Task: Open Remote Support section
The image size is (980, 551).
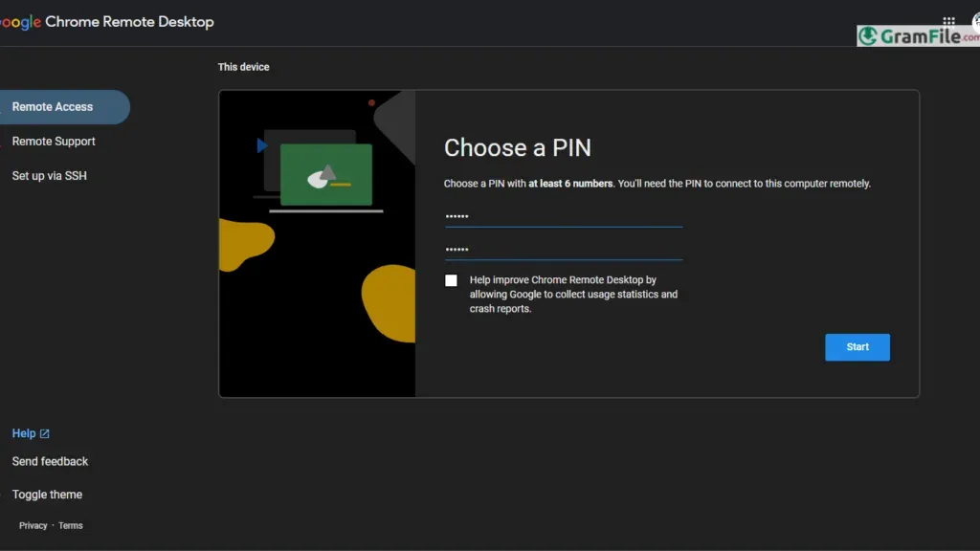Action: [54, 142]
